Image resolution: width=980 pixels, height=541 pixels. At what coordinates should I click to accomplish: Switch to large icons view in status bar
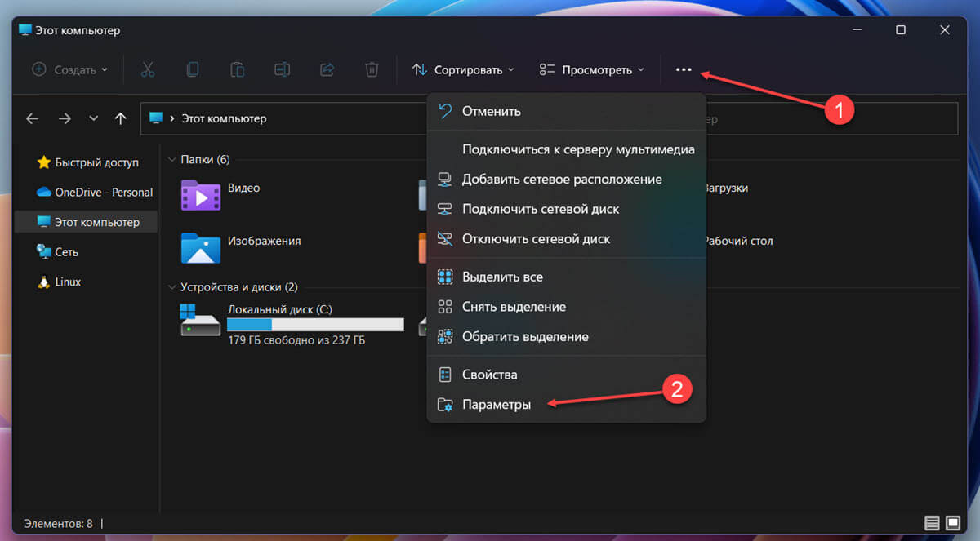953,522
